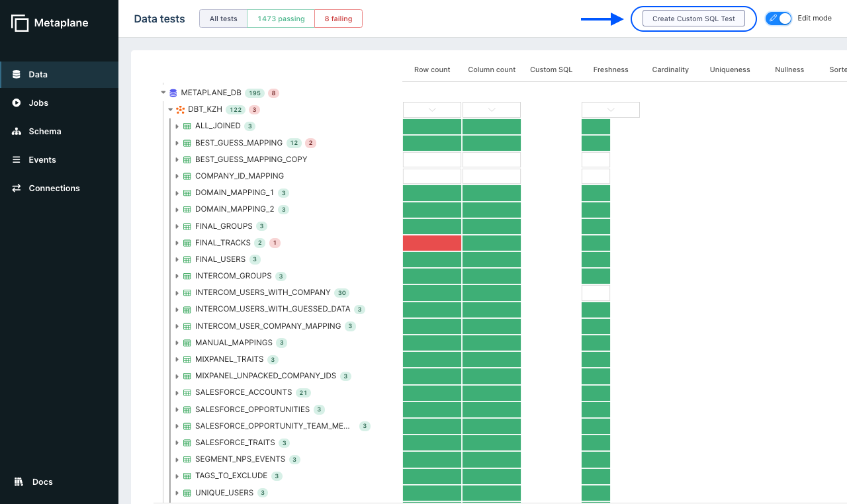Viewport: 847px width, 504px height.
Task: Select the All tests filter tab
Action: point(224,19)
